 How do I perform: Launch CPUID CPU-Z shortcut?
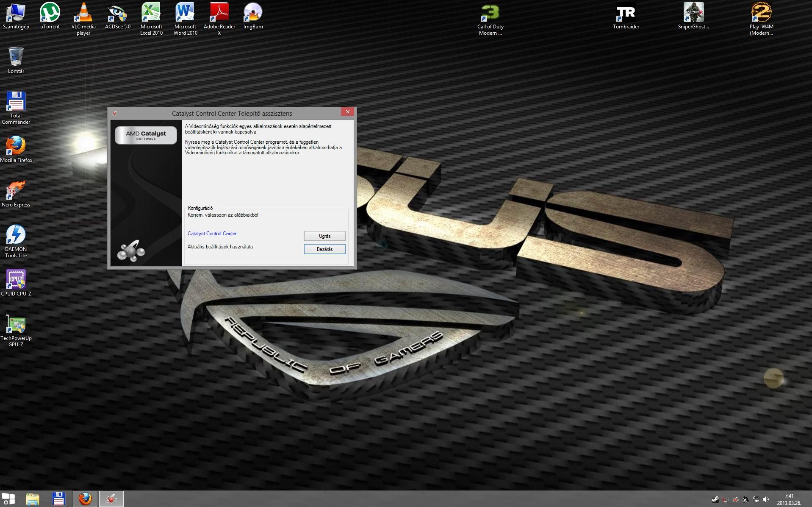[16, 283]
